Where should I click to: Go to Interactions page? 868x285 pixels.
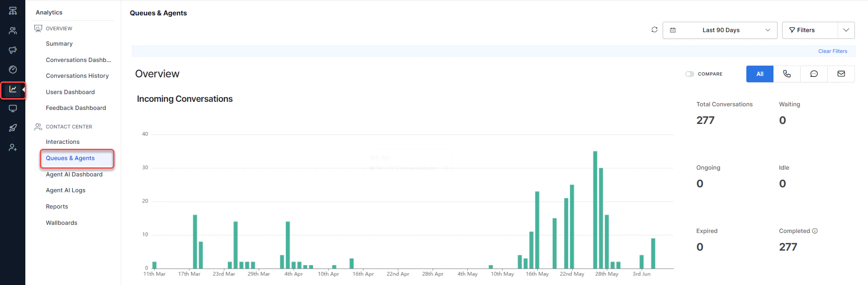(62, 142)
